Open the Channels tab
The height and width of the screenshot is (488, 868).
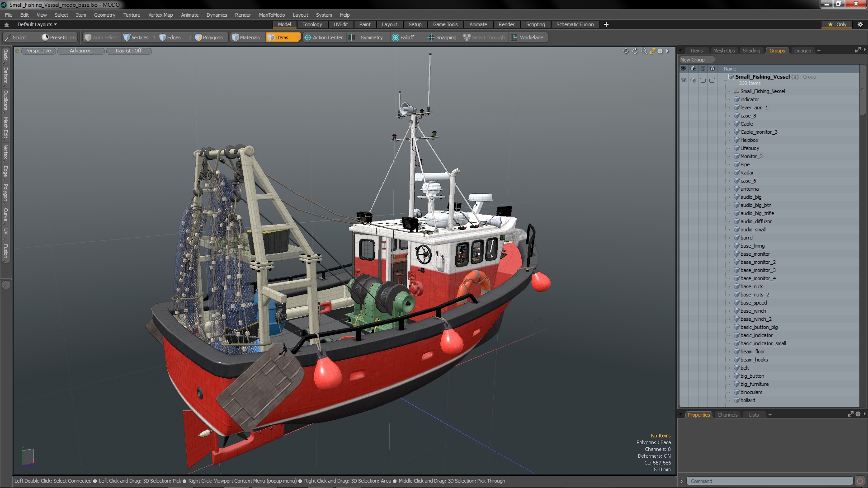pyautogui.click(x=727, y=415)
